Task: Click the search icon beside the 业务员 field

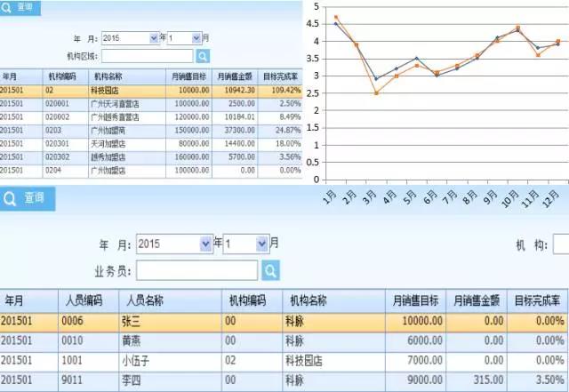Action: 270,270
